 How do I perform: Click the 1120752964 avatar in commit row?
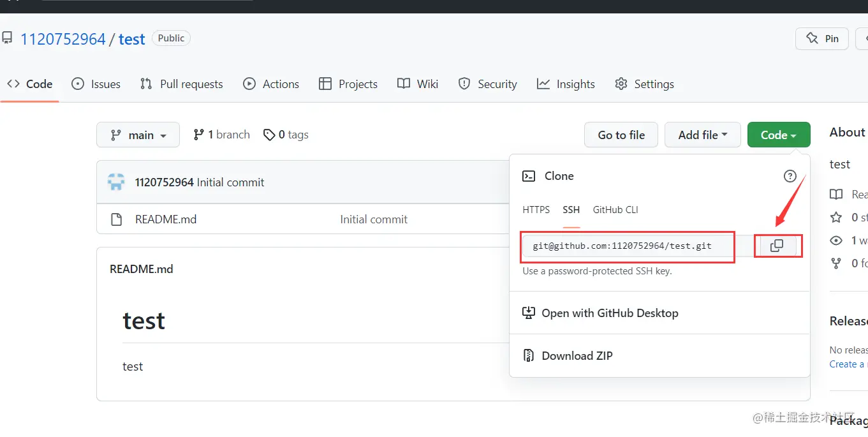(116, 182)
